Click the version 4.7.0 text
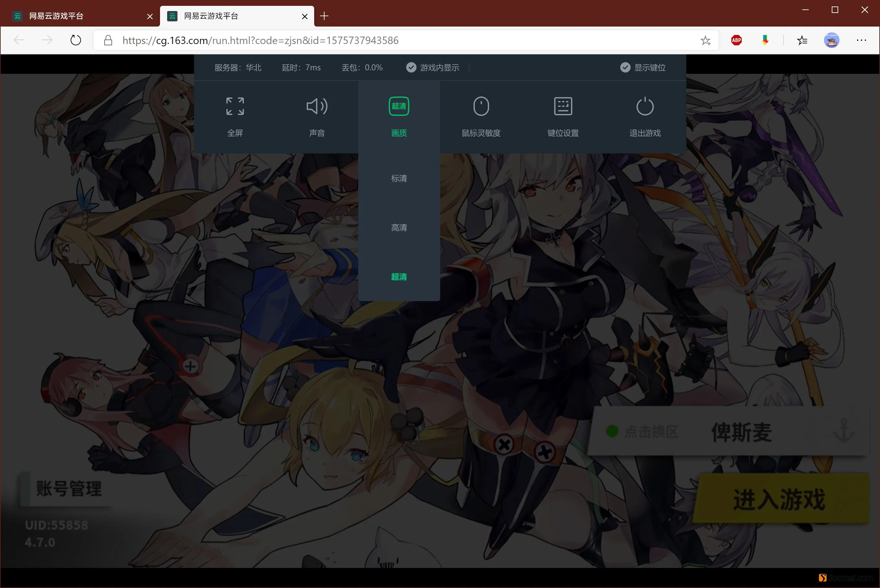The width and height of the screenshot is (880, 588). [x=40, y=542]
